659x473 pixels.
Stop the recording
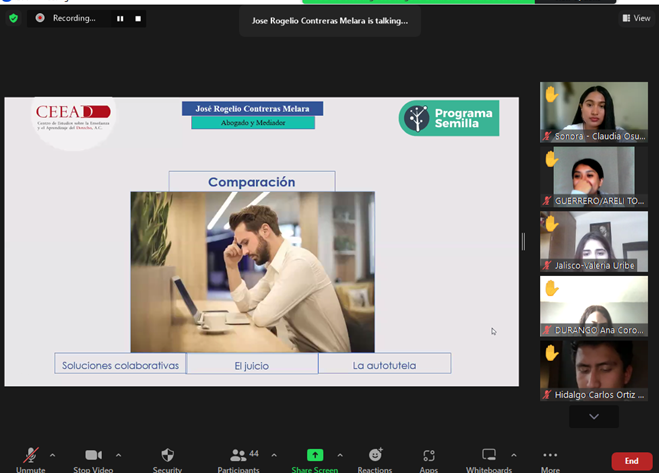click(x=138, y=18)
